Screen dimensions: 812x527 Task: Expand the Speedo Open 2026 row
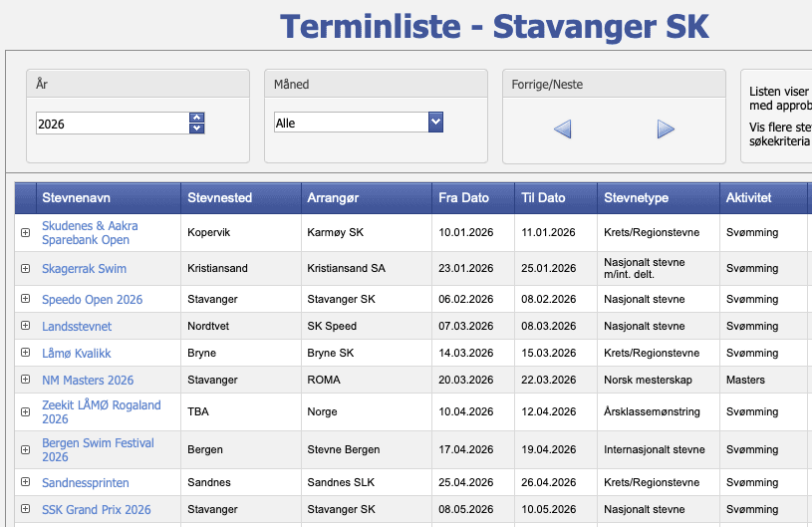click(26, 299)
